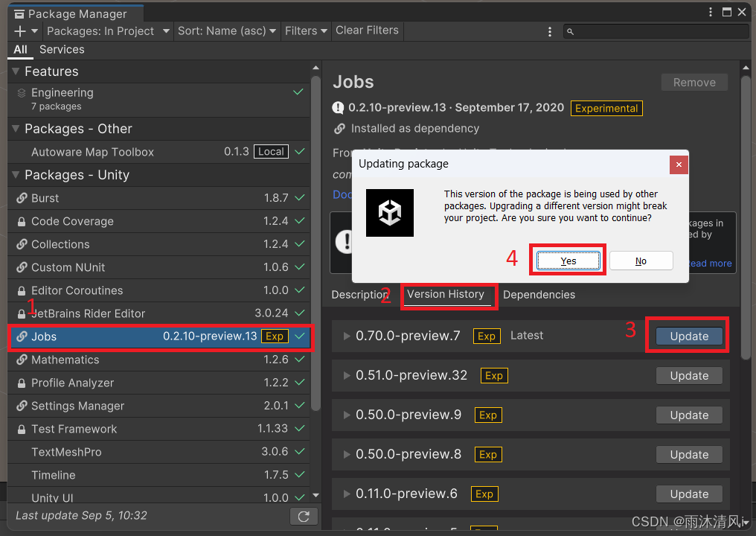The image size is (756, 536).
Task: Collapse the Packages - Other section
Action: [x=16, y=129]
